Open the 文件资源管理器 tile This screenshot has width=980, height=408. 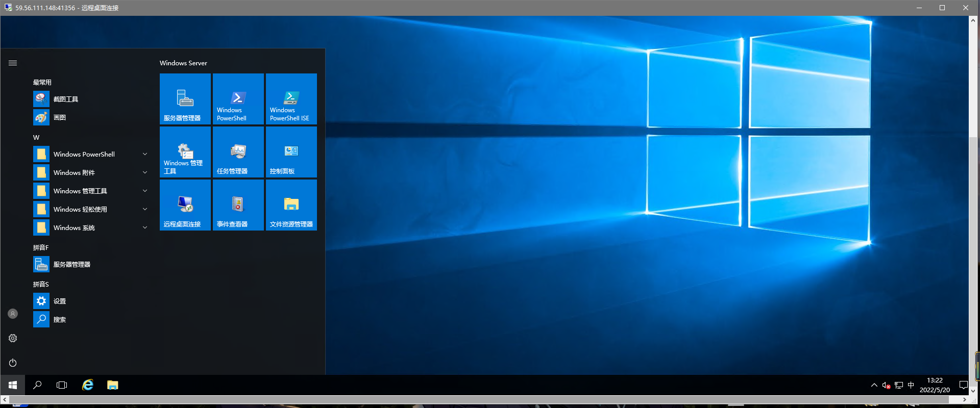[x=291, y=205]
